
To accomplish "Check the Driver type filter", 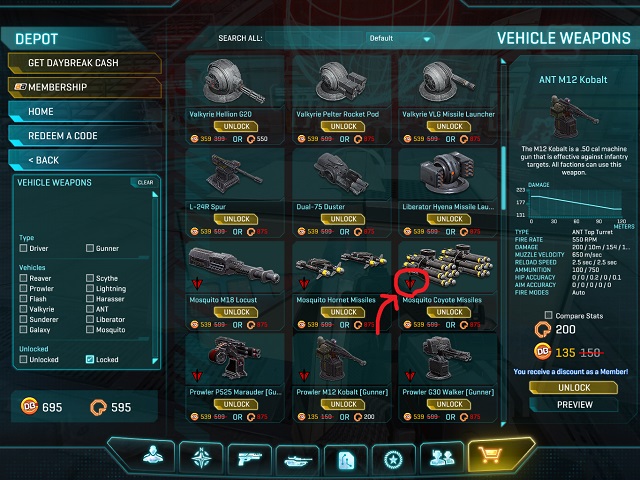I will (x=23, y=248).
